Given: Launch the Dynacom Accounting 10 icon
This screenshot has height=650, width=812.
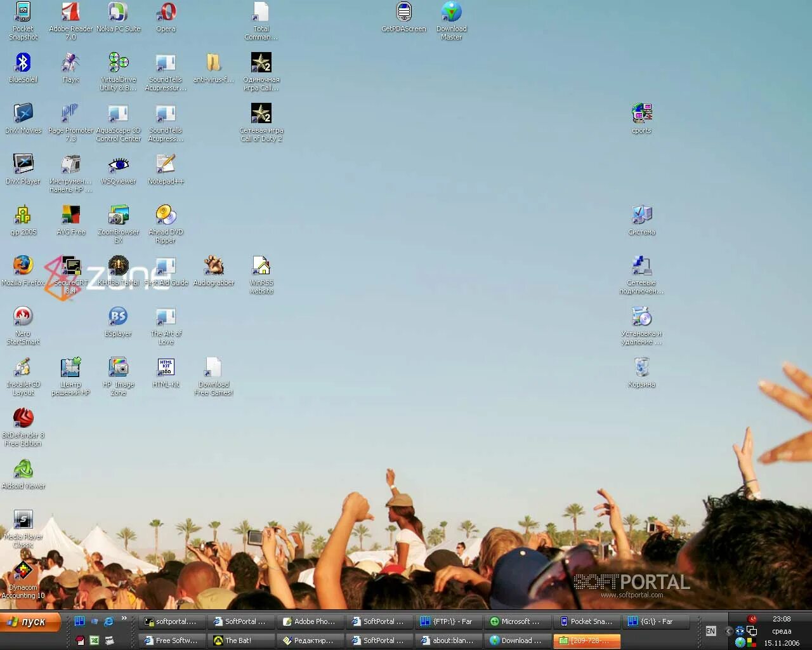Looking at the screenshot, I should click(x=23, y=580).
